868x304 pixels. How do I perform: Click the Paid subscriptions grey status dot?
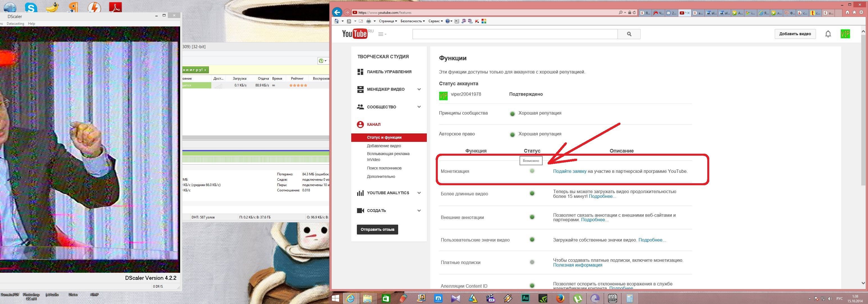532,262
